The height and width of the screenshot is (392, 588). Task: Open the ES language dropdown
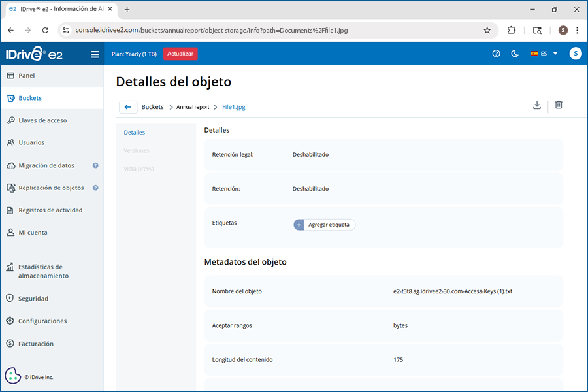(x=544, y=54)
